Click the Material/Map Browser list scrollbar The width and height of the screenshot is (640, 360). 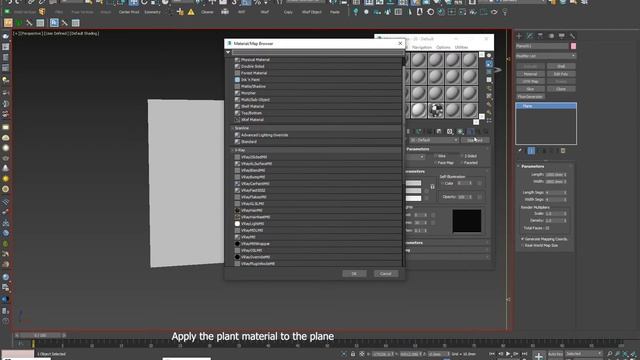(x=404, y=161)
